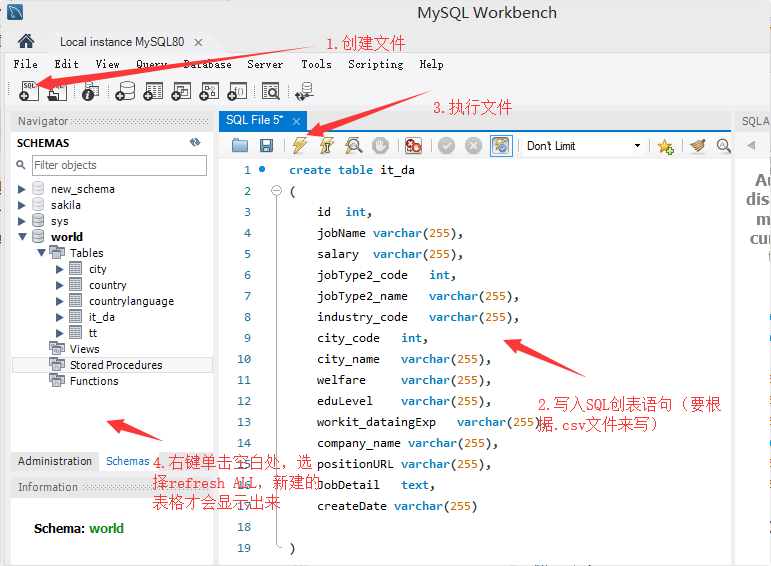Collapse the world schema
The width and height of the screenshot is (771, 566).
click(x=22, y=237)
